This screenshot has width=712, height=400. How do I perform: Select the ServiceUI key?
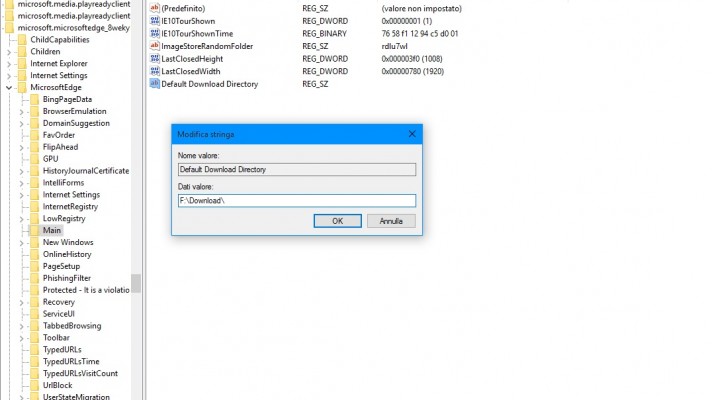[59, 314]
